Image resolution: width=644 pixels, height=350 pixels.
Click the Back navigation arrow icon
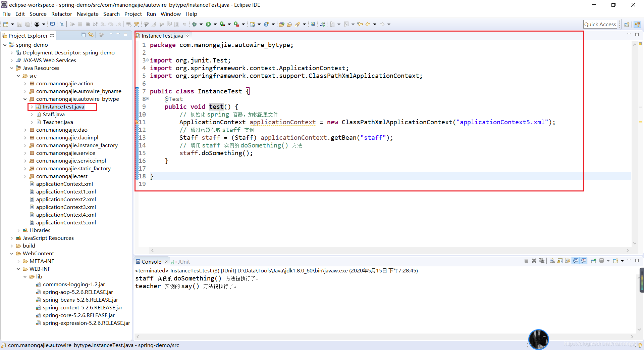pyautogui.click(x=368, y=24)
